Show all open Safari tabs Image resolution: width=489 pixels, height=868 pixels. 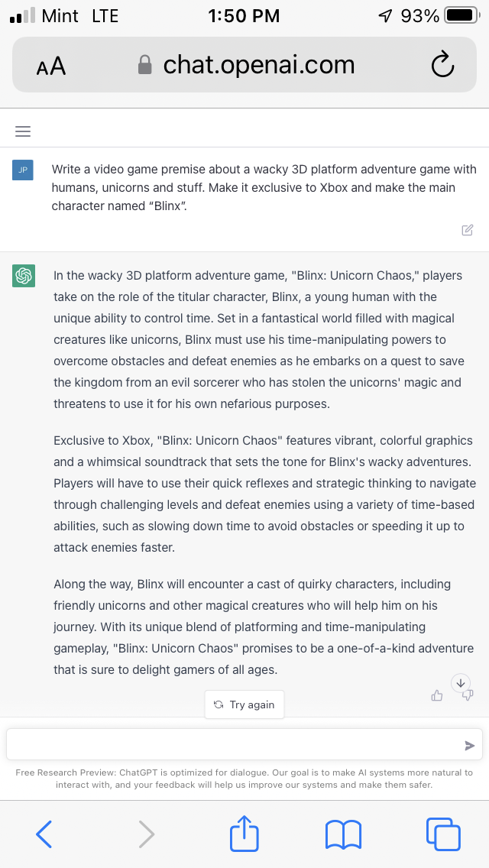pos(443,834)
